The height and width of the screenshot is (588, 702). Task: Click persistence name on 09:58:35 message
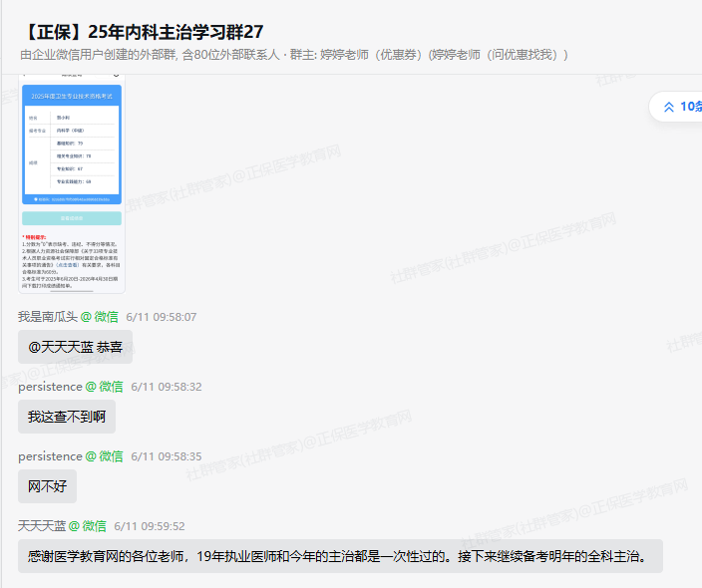point(50,456)
